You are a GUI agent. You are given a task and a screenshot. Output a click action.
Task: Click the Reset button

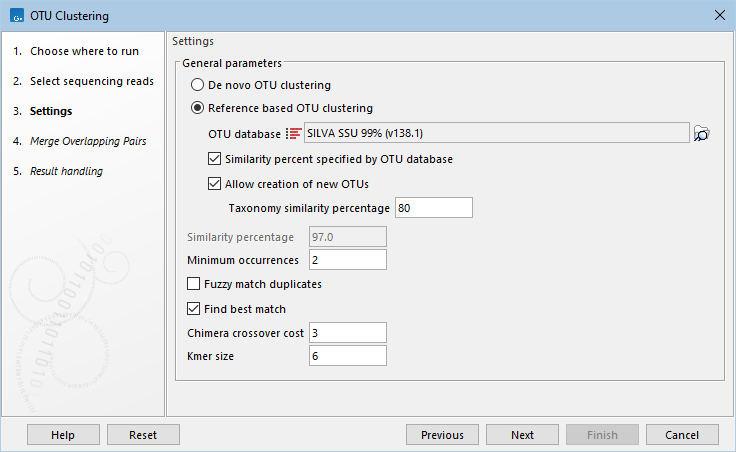143,435
